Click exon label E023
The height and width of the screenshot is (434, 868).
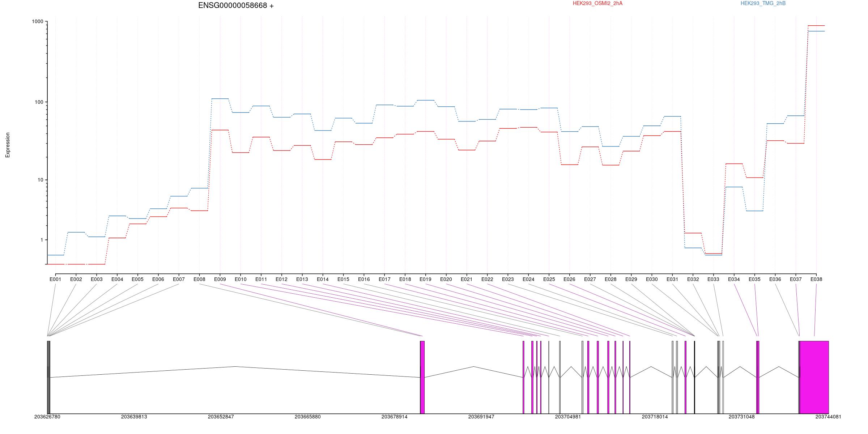click(x=508, y=279)
